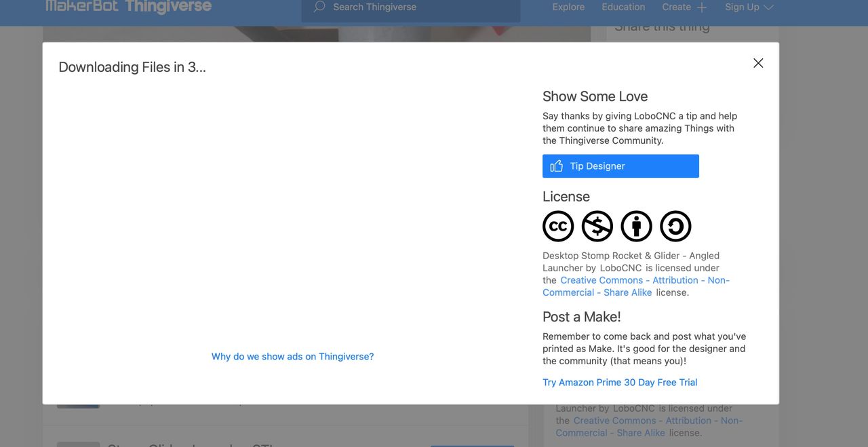
Task: Click the search magnifier icon
Action: coord(318,7)
